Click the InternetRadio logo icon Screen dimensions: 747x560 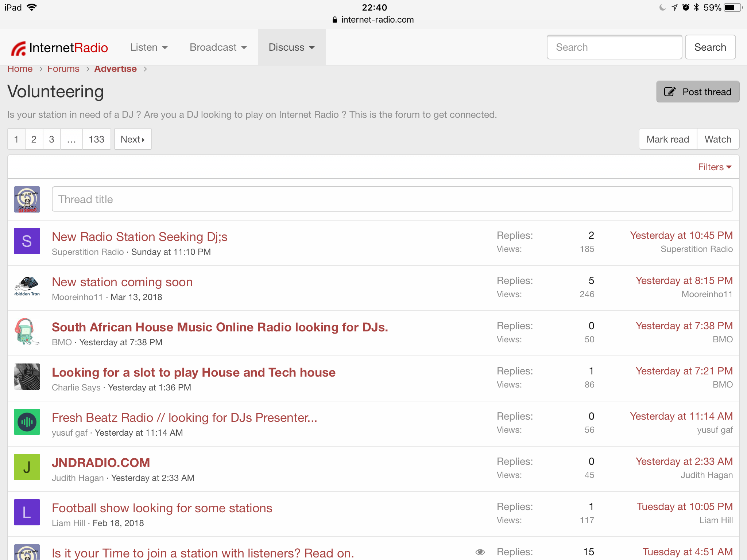[x=18, y=48]
